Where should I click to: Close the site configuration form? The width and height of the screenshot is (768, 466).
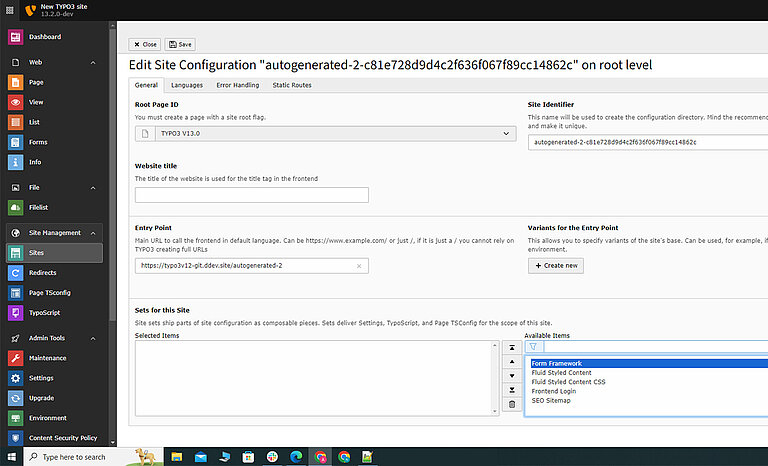[145, 45]
